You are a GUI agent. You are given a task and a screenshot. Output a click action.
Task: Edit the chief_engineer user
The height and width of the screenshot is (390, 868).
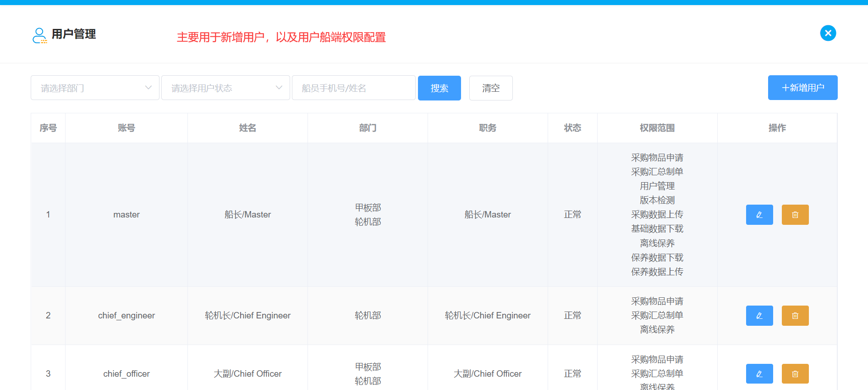pyautogui.click(x=759, y=316)
